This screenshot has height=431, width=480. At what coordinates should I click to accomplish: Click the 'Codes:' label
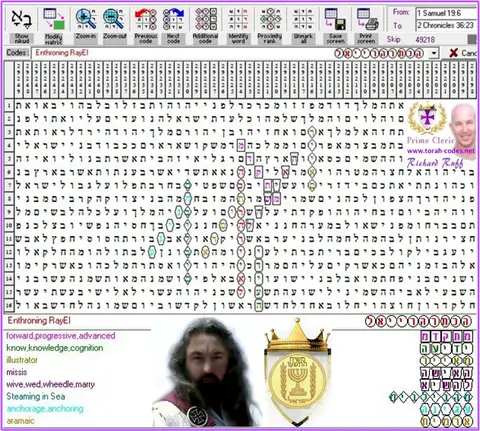tap(17, 53)
